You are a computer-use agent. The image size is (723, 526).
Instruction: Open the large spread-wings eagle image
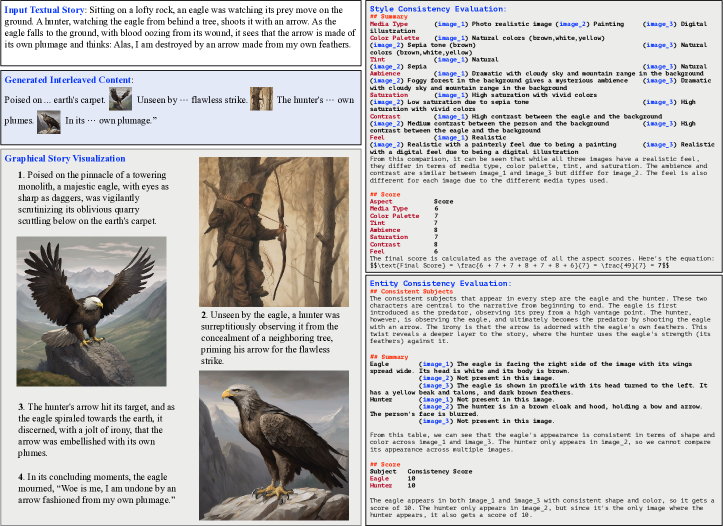(92, 313)
